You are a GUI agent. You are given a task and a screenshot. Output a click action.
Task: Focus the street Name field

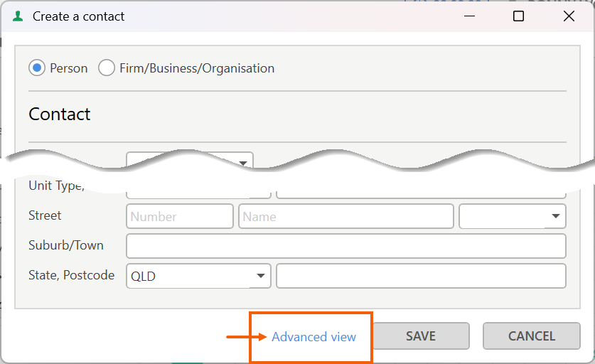coord(346,216)
